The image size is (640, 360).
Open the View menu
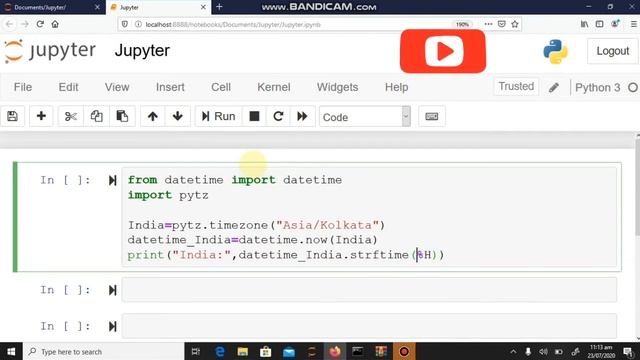[x=117, y=87]
